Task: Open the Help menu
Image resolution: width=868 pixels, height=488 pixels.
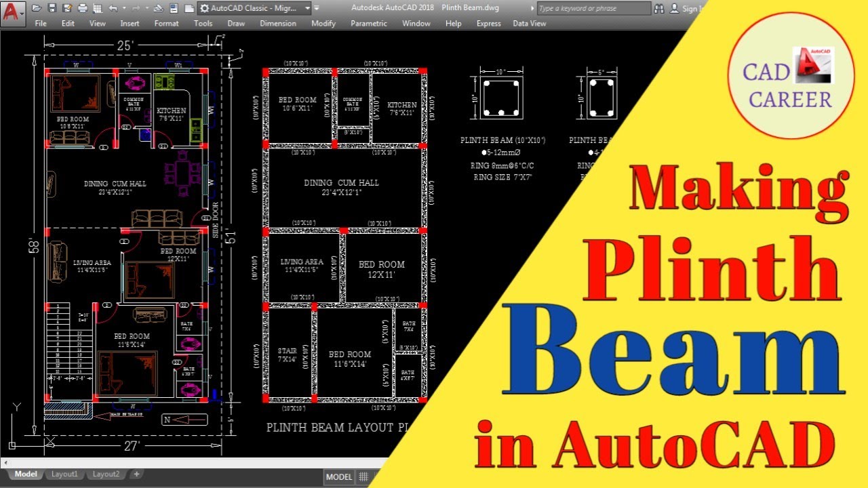Action: tap(454, 23)
